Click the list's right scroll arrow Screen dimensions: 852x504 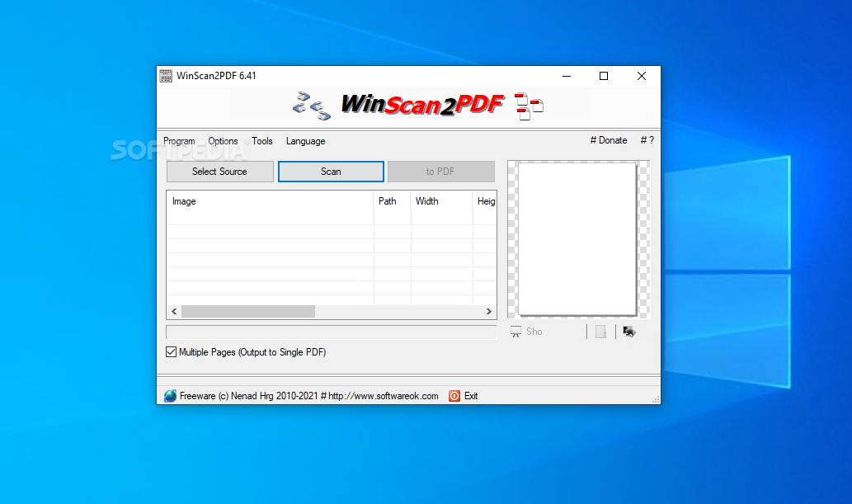(488, 312)
